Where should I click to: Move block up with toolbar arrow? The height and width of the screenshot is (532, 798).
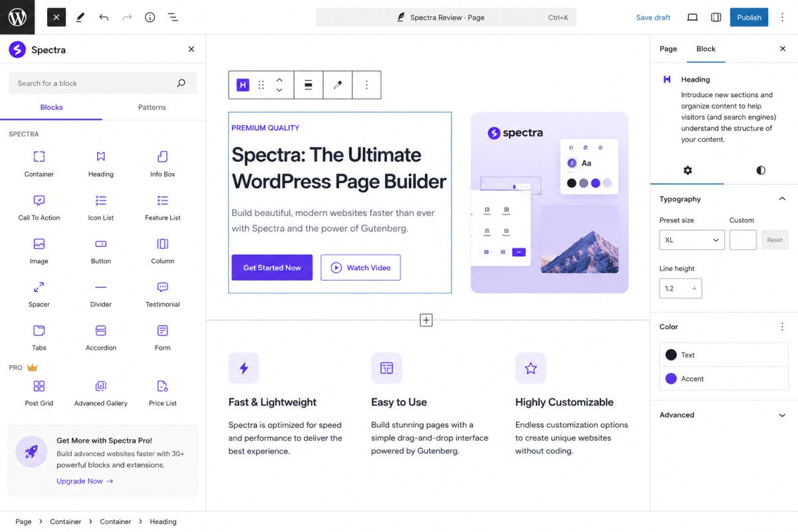279,80
